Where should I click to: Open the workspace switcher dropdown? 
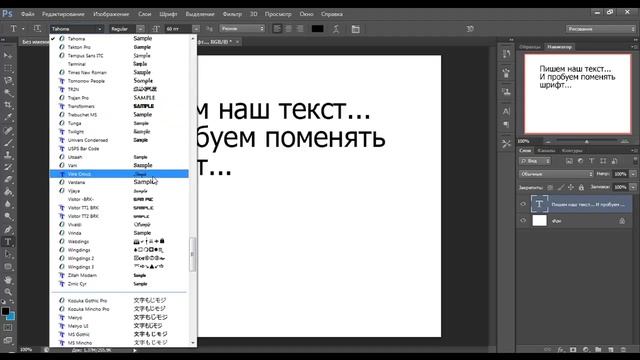coord(600,29)
